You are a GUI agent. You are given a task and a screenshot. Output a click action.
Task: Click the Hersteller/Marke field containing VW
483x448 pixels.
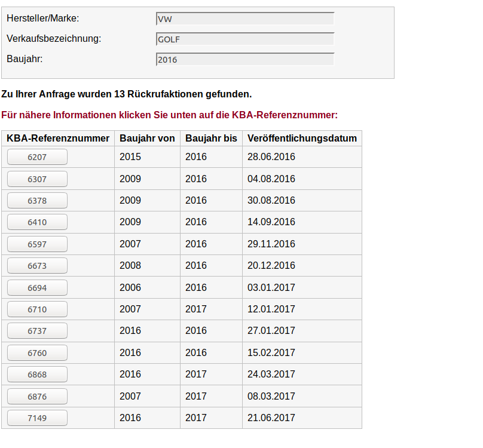coord(245,19)
